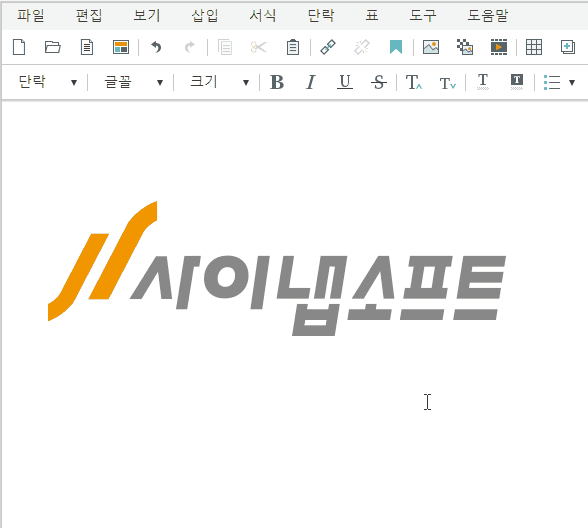Click the open folder icon
Screen dimensions: 588x528
point(52,47)
